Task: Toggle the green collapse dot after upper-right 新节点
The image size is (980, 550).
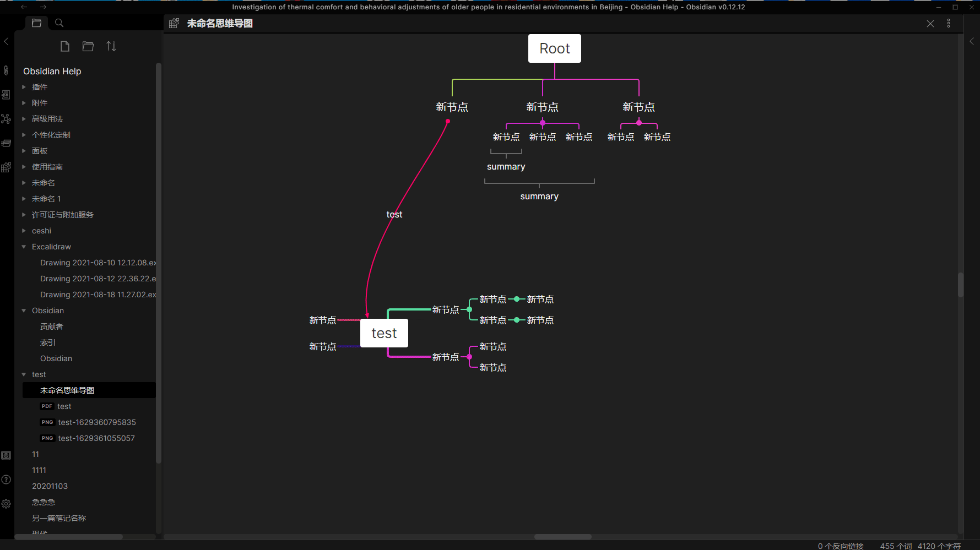Action: tap(469, 309)
